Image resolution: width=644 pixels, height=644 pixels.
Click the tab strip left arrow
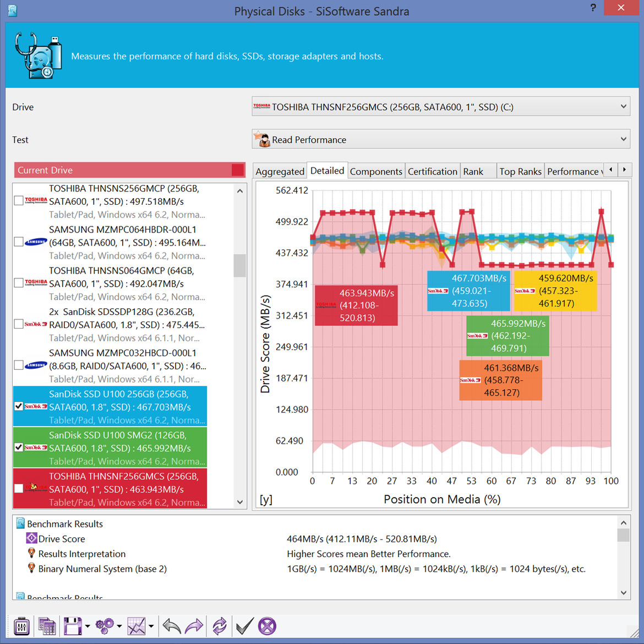pos(611,170)
